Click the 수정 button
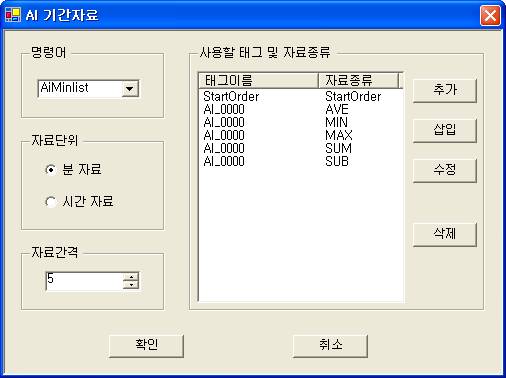The height and width of the screenshot is (378, 506). click(445, 170)
